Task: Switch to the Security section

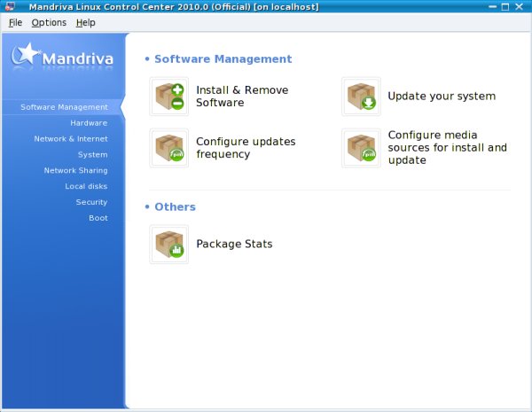Action: (91, 202)
